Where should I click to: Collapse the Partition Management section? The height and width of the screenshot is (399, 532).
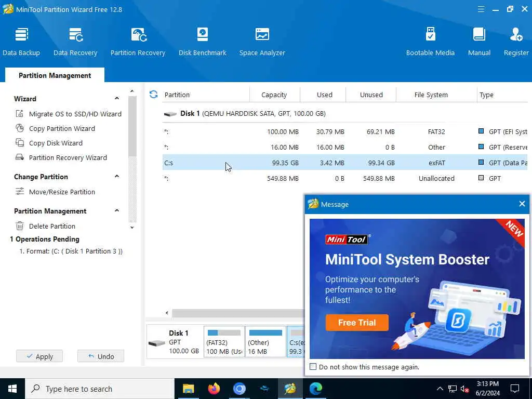pyautogui.click(x=117, y=211)
